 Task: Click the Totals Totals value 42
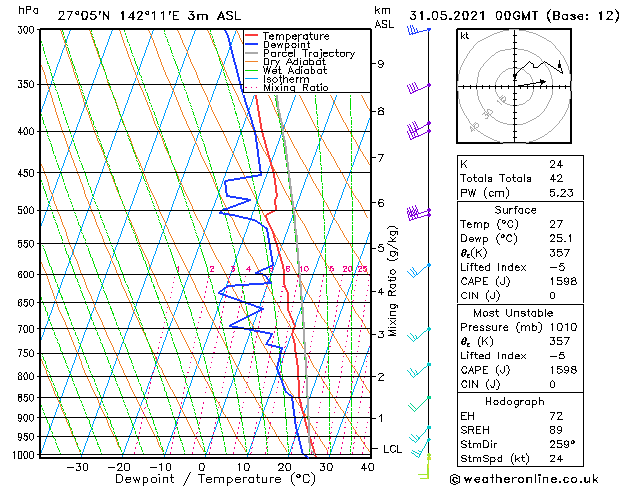pos(556,178)
